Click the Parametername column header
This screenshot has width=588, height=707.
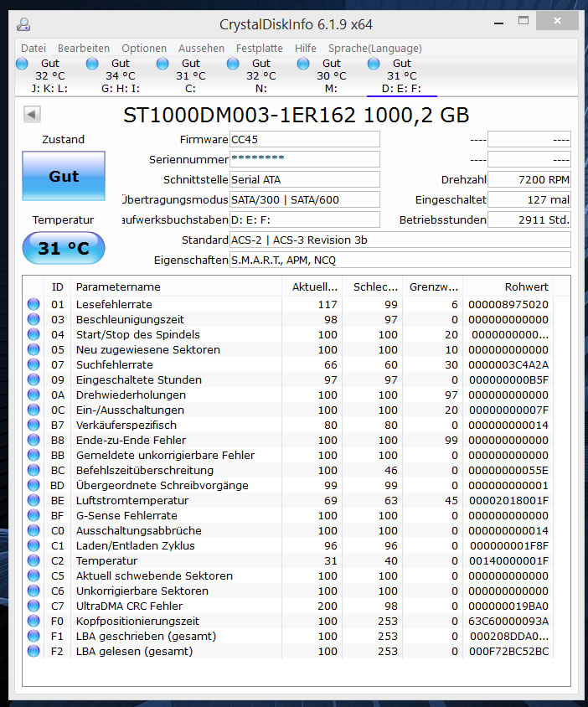click(176, 286)
